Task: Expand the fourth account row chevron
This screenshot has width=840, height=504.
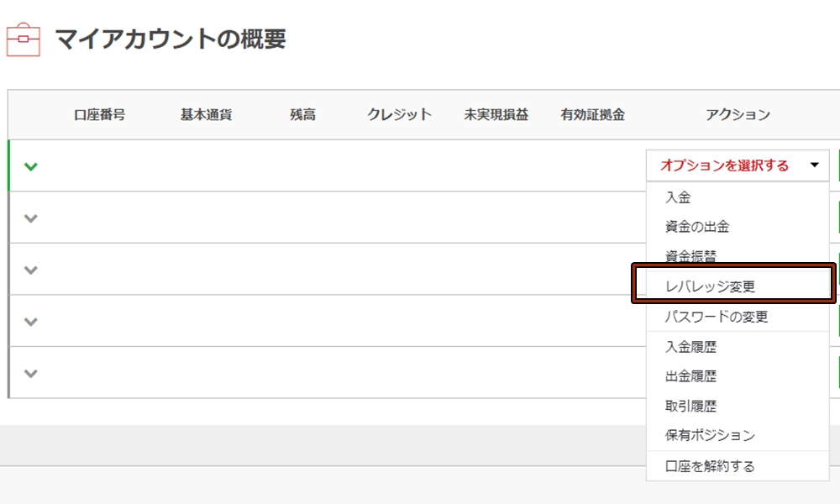Action: [31, 322]
